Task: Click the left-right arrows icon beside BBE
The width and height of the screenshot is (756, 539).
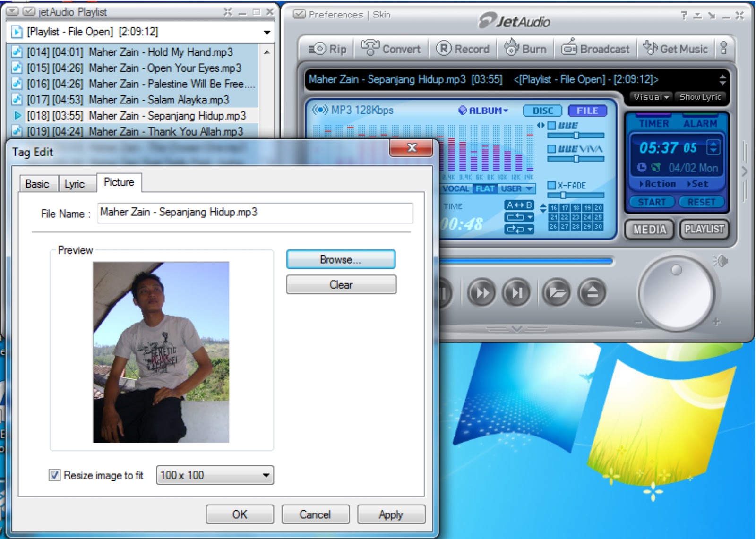Action: 541,125
